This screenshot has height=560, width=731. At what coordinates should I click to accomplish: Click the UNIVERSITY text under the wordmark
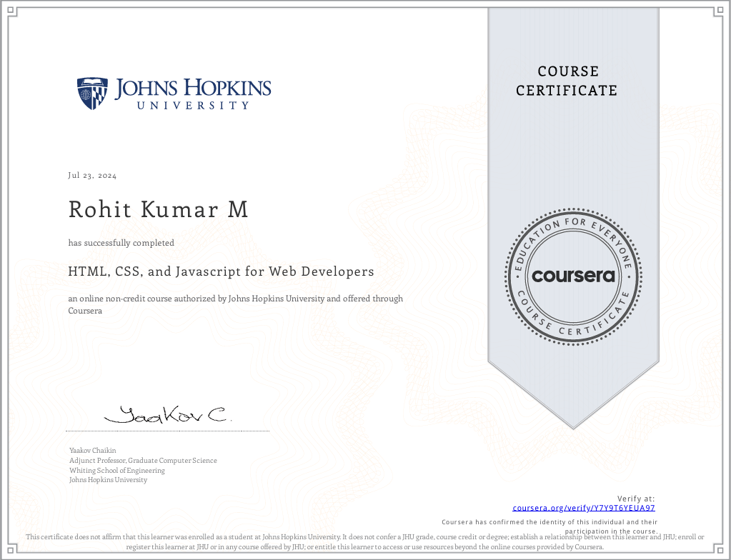[x=193, y=106]
